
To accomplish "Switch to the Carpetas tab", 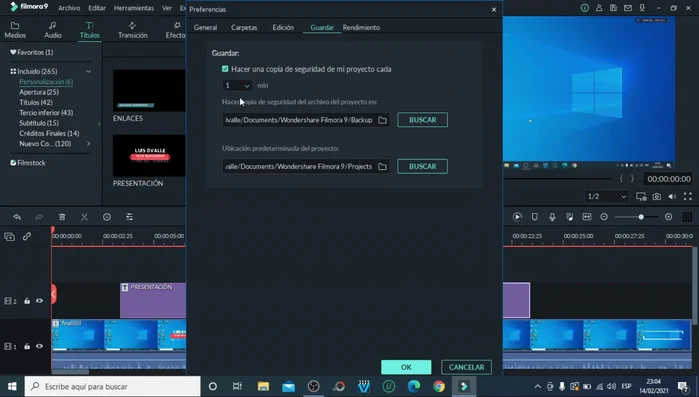I will pyautogui.click(x=244, y=28).
